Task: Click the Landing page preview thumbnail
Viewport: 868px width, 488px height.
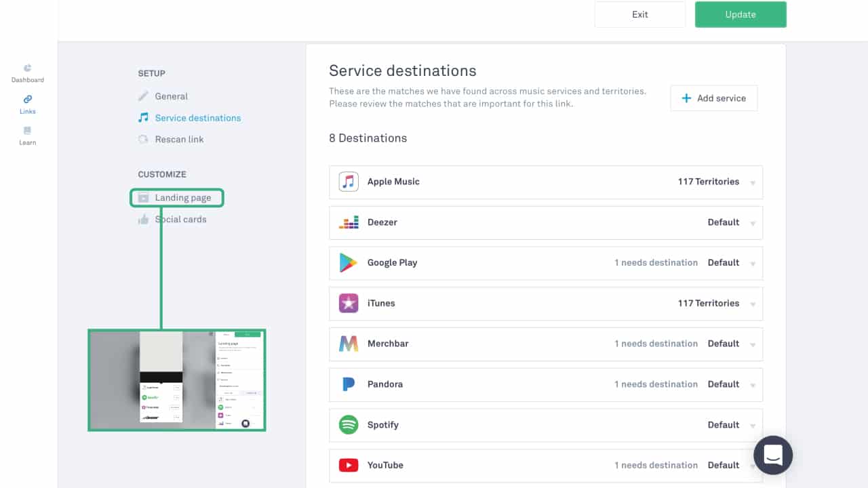Action: pyautogui.click(x=176, y=380)
